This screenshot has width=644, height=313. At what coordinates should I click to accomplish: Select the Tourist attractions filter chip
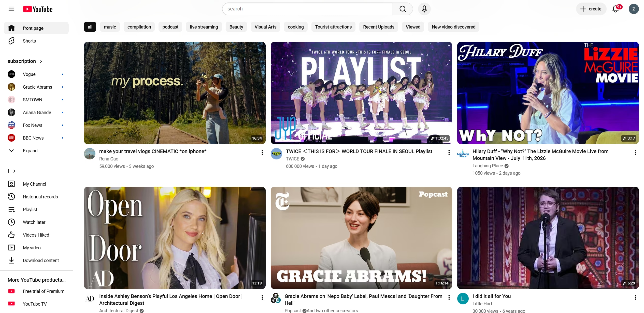click(x=333, y=27)
